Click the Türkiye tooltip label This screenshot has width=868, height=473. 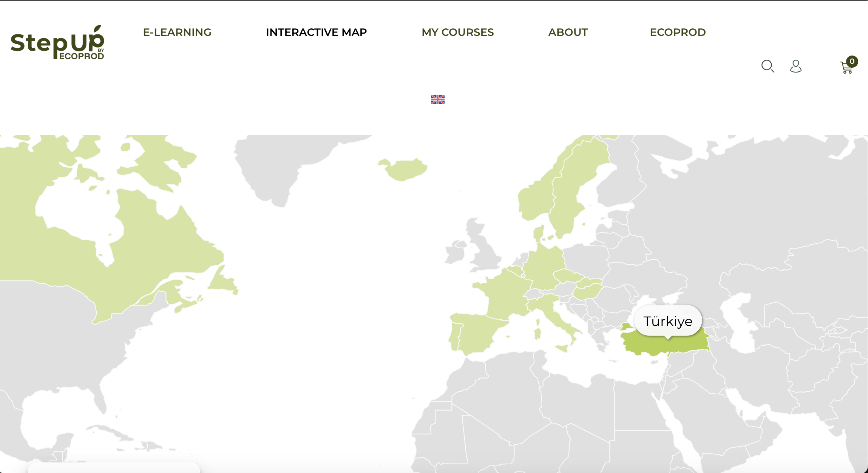[668, 321]
